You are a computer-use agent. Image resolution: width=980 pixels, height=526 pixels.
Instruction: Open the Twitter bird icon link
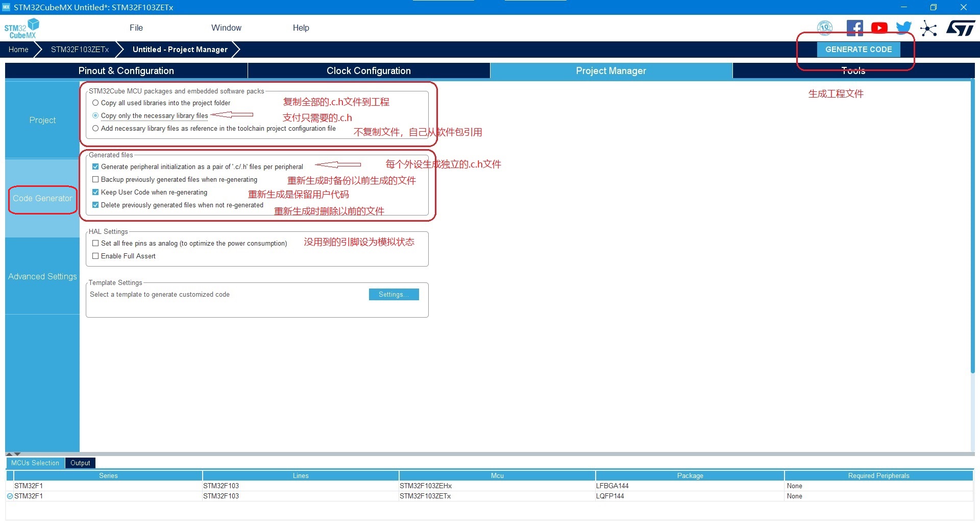[903, 28]
